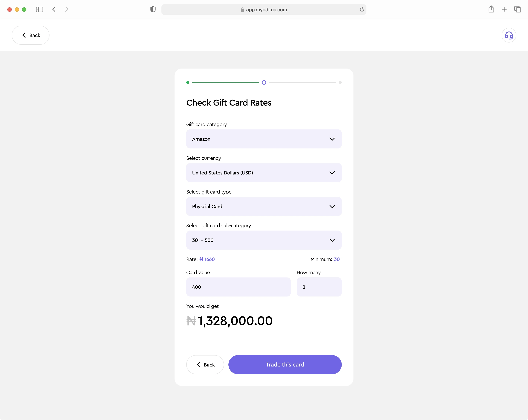Image resolution: width=528 pixels, height=420 pixels.
Task: Click the 'Select gift card sub-category' label
Action: pyautogui.click(x=219, y=226)
